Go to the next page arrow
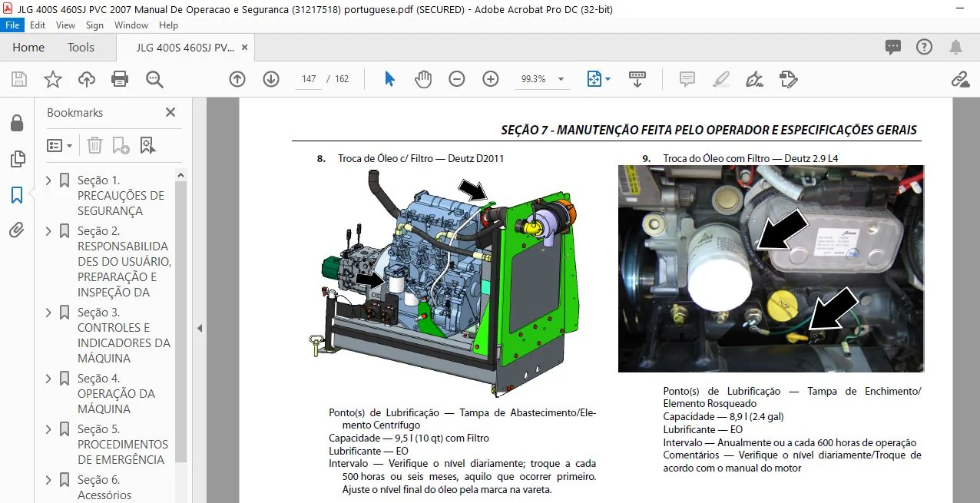 tap(271, 79)
